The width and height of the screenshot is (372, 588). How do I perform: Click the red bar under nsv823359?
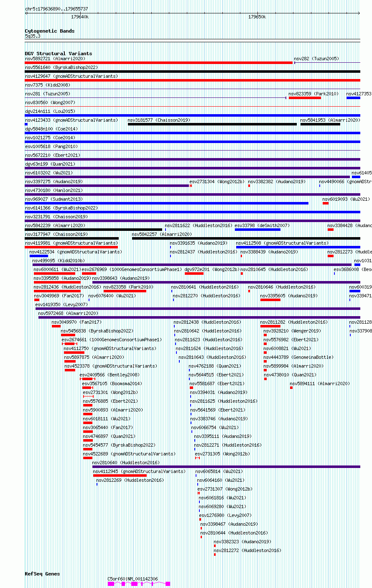(305, 98)
